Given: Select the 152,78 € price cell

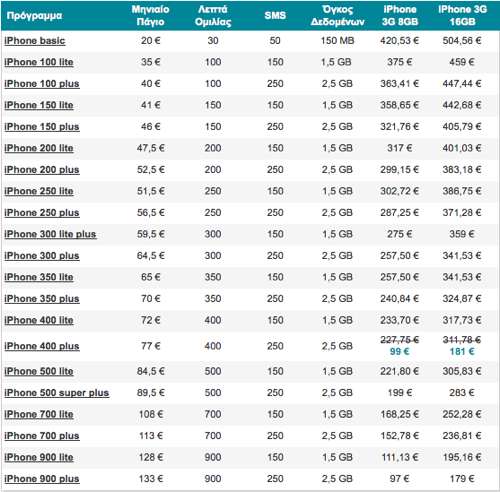Looking at the screenshot, I should point(400,436).
